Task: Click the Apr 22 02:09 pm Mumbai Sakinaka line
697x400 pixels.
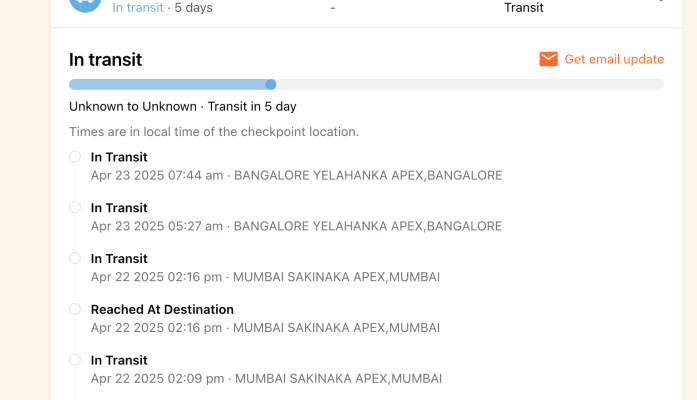Action: 266,379
